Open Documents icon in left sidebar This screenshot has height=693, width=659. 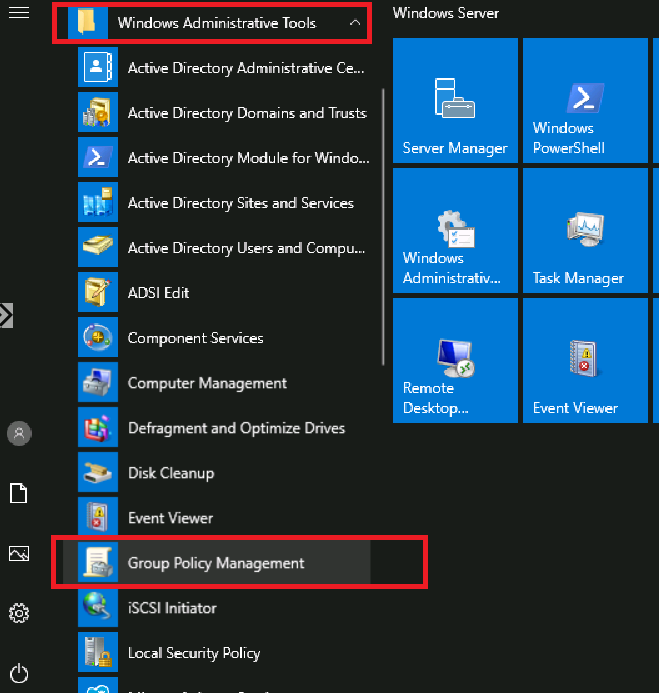[x=18, y=493]
